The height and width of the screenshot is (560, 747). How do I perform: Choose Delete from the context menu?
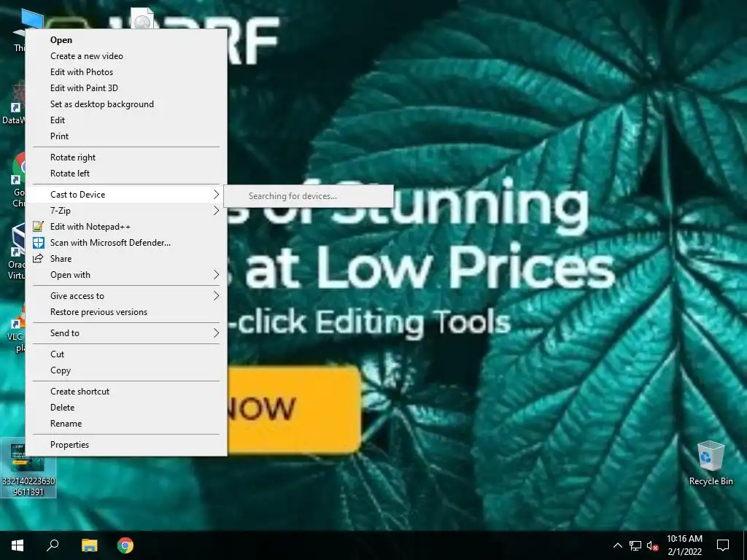[x=126, y=408]
